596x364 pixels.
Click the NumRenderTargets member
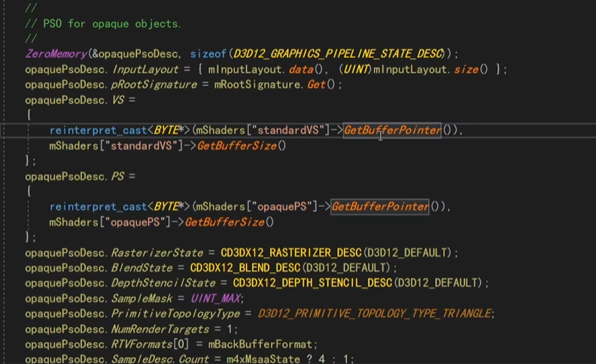160,329
